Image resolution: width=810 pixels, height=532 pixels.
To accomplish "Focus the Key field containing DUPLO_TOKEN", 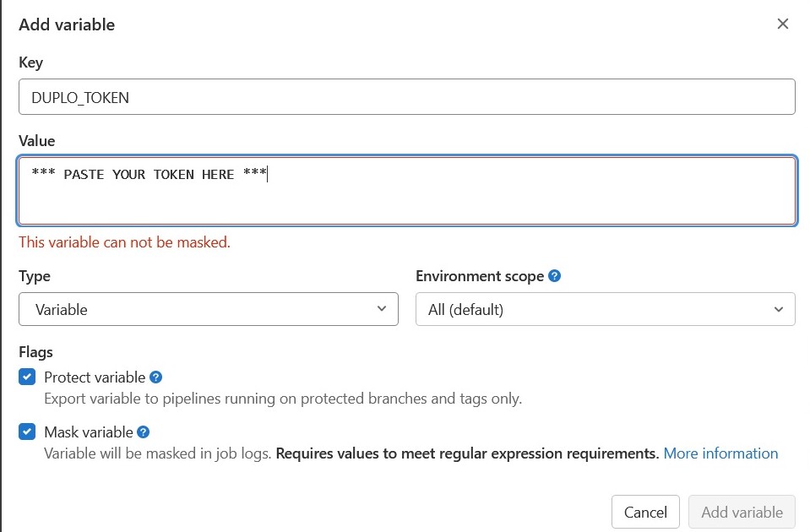I will 406,96.
